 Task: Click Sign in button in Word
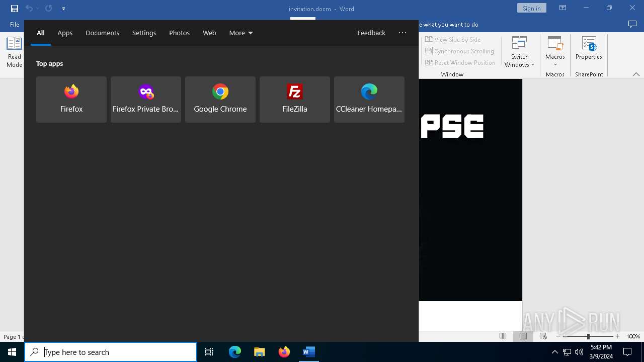pyautogui.click(x=531, y=8)
